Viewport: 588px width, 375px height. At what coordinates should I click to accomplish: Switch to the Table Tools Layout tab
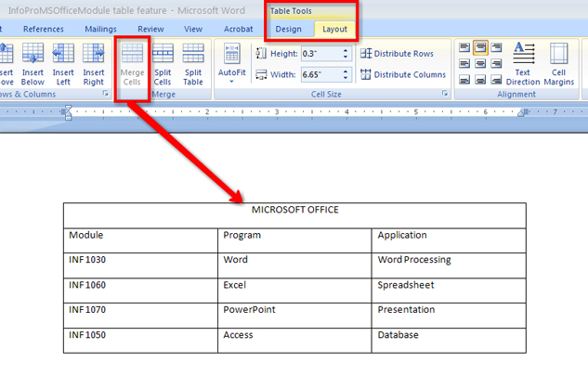click(x=335, y=29)
